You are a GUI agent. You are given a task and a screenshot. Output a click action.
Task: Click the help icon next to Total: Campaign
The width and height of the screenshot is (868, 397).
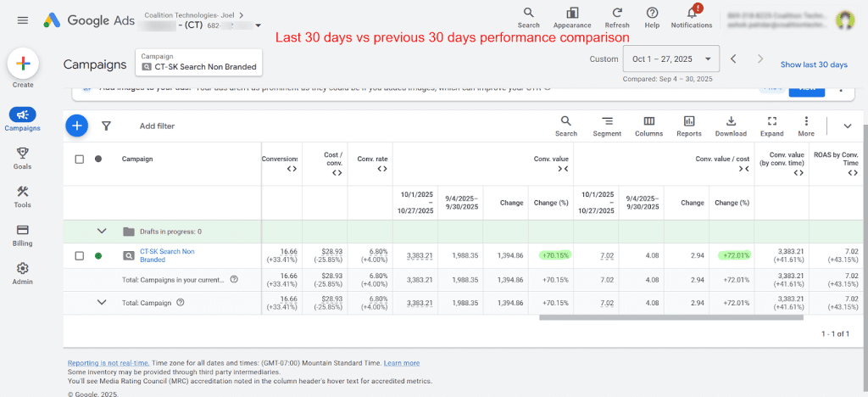click(x=180, y=302)
